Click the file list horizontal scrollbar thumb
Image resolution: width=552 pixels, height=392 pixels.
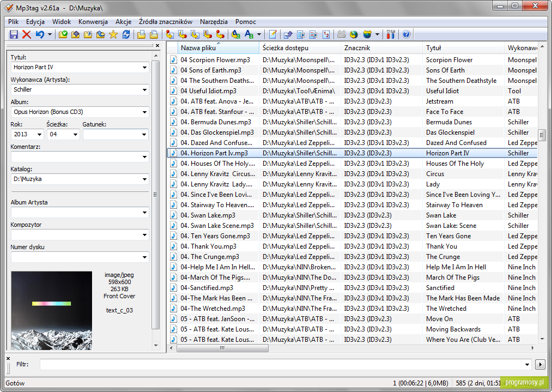tap(222, 348)
